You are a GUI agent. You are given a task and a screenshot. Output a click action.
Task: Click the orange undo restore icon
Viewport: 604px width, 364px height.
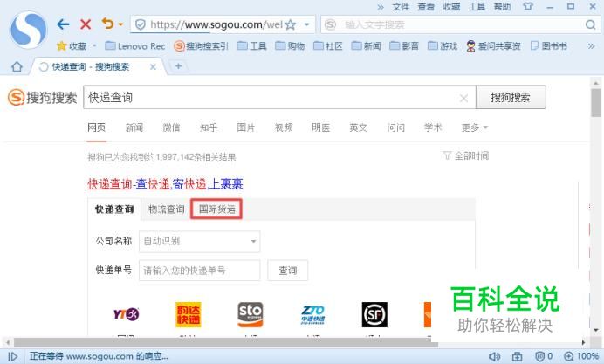[x=108, y=24]
